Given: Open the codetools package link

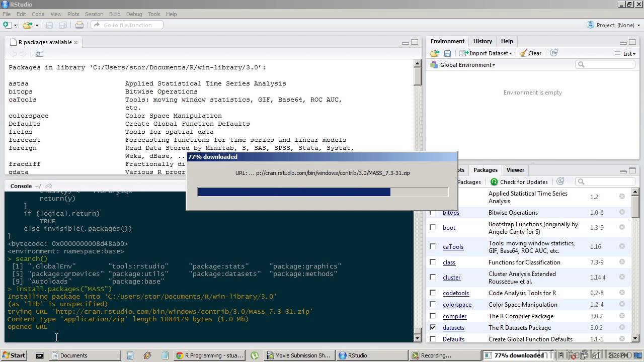Looking at the screenshot, I should click(456, 293).
